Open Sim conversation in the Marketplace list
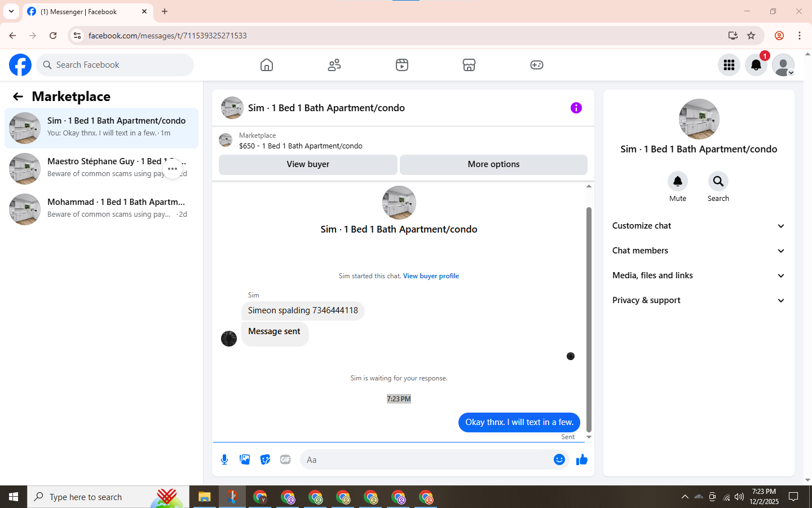This screenshot has height=508, width=812. [101, 128]
